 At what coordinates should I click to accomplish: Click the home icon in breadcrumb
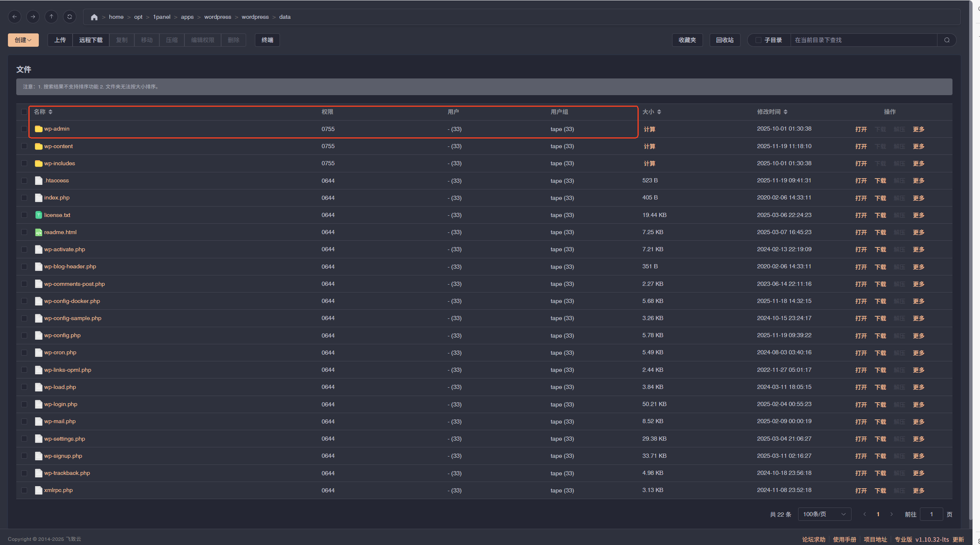pos(94,17)
